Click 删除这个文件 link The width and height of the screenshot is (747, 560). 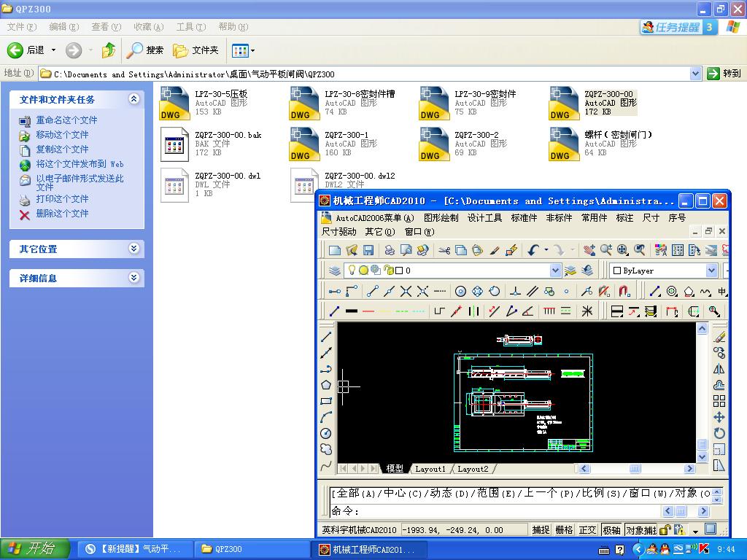pos(63,214)
